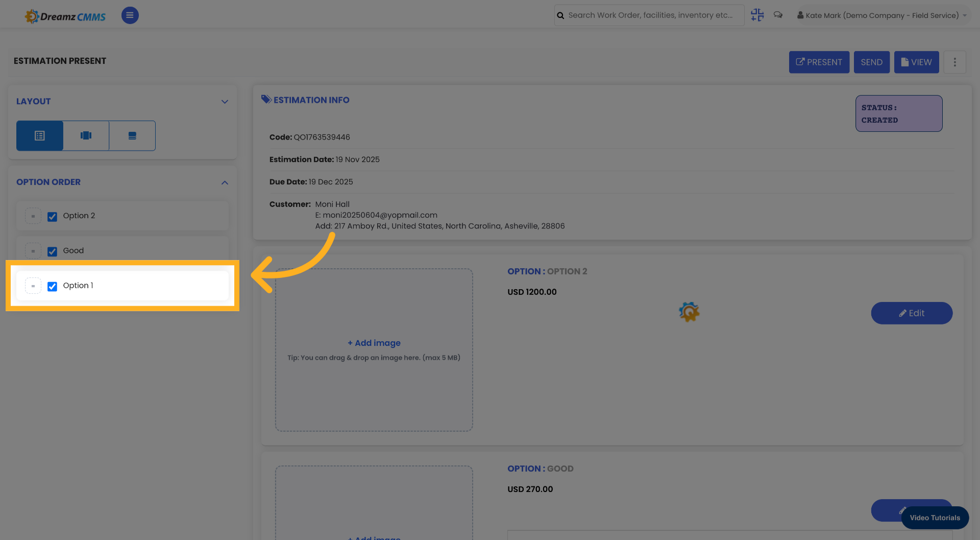Add image for Option 2
This screenshot has width=980, height=540.
374,343
